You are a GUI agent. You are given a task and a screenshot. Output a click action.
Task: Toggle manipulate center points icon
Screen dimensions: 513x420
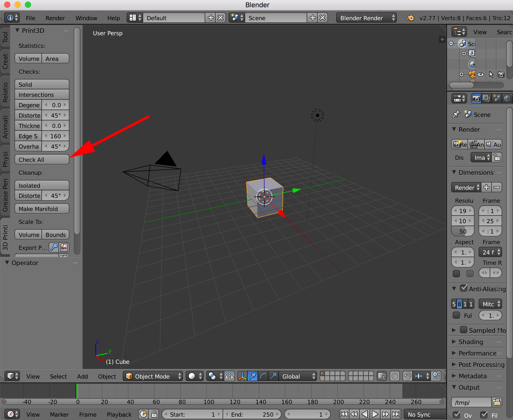click(x=229, y=376)
